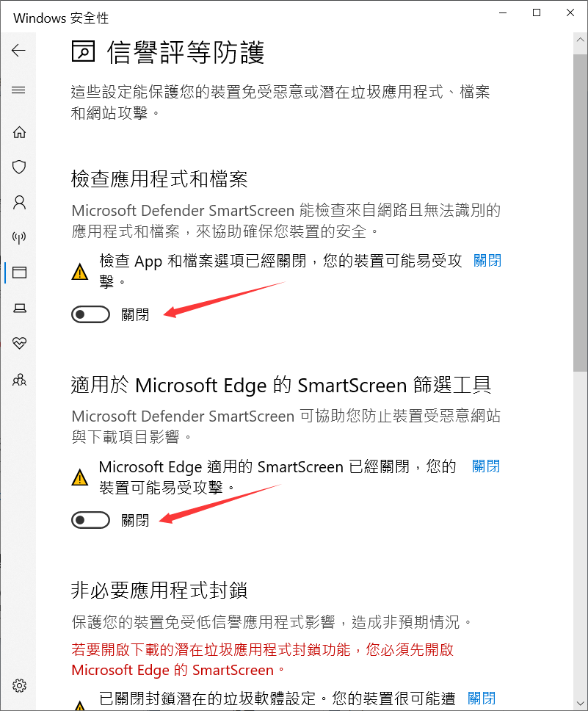Open Device performance & health heart icon
The width and height of the screenshot is (588, 711).
pyautogui.click(x=20, y=343)
